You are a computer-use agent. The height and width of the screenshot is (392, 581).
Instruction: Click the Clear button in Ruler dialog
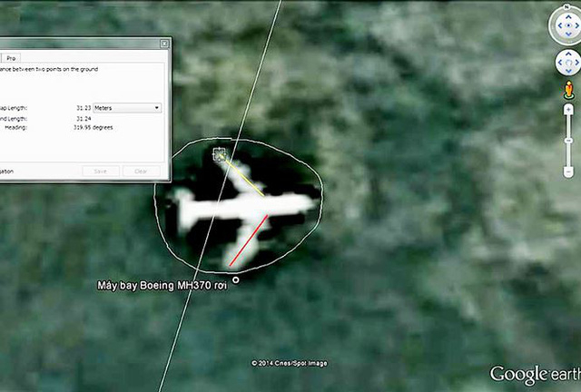click(x=140, y=171)
